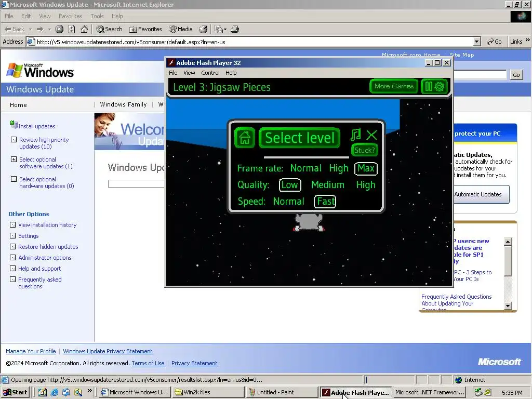Click the History toolbar icon
The width and height of the screenshot is (532, 399).
(x=203, y=29)
